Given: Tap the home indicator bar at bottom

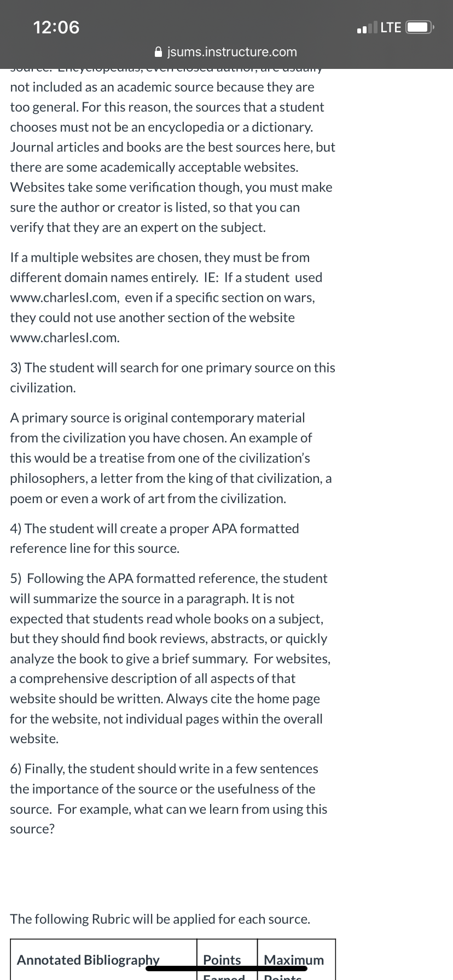Looking at the screenshot, I should point(226,969).
